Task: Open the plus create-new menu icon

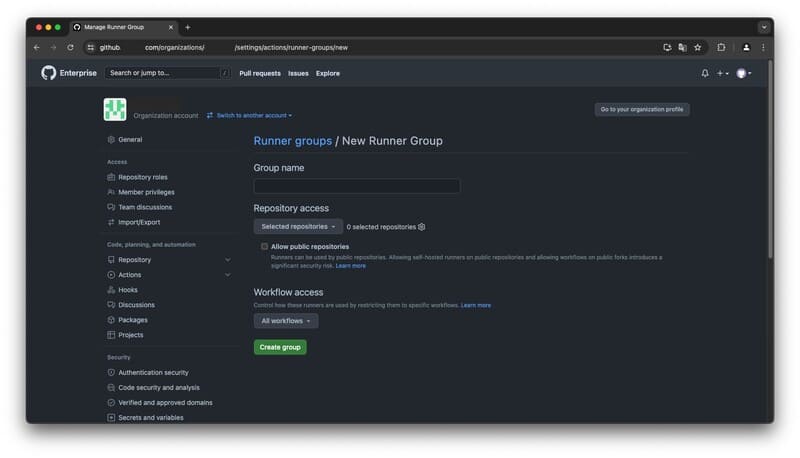Action: [722, 73]
